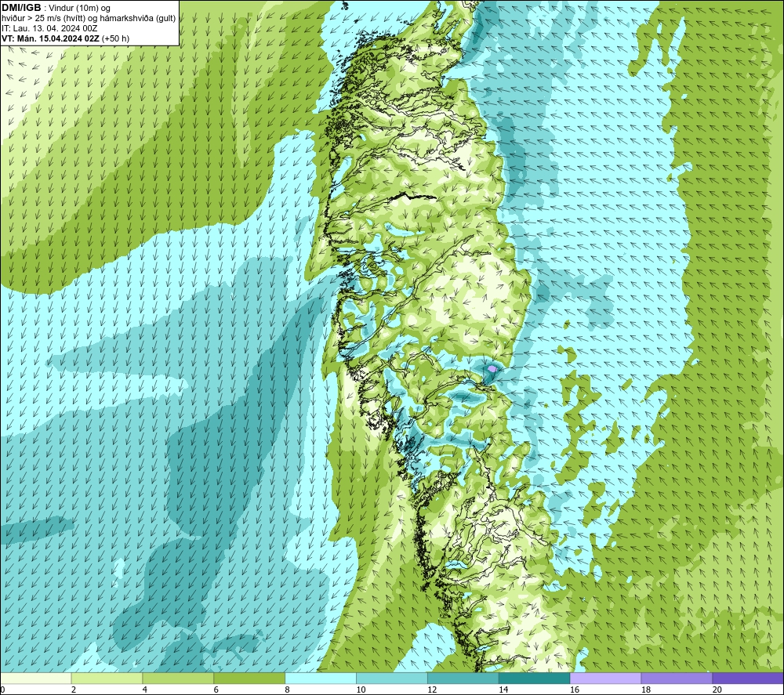784x695 pixels.
Task: Click the 6–8 m/s darker green swatch
Action: (x=249, y=678)
